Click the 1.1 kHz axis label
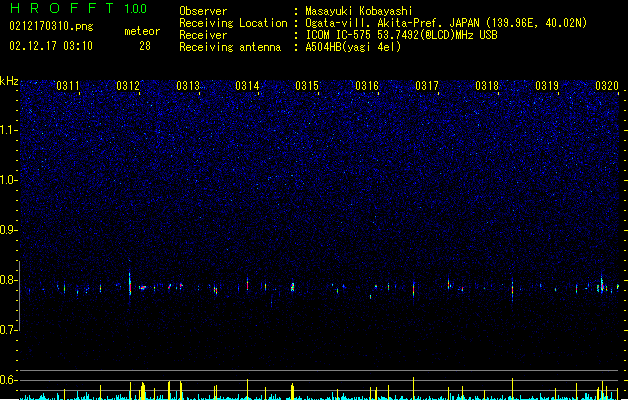The image size is (629, 400). point(8,130)
